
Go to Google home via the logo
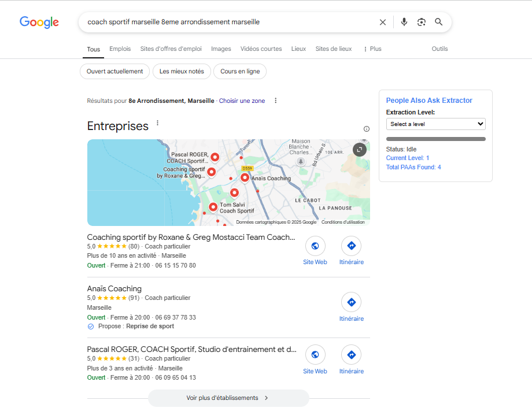point(39,23)
